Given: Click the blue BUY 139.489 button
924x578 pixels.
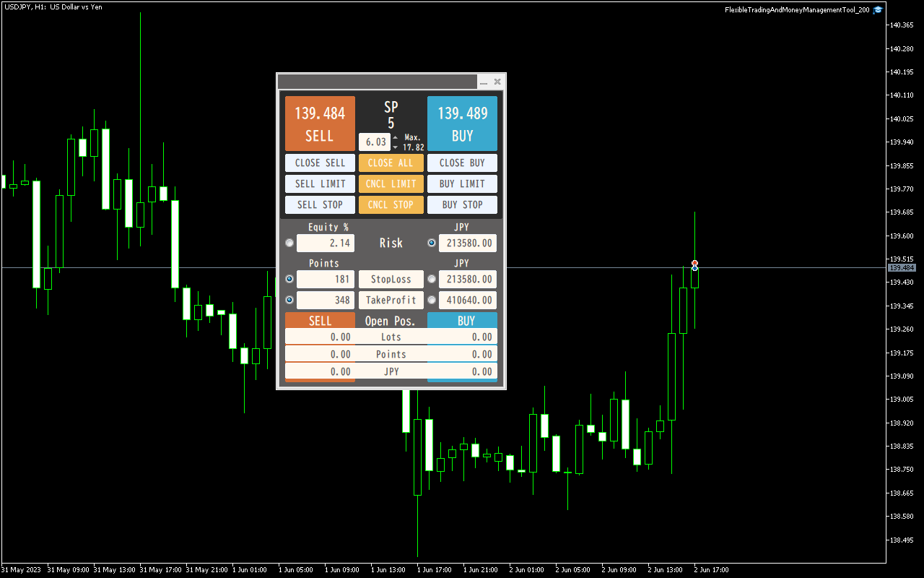Looking at the screenshot, I should coord(462,124).
